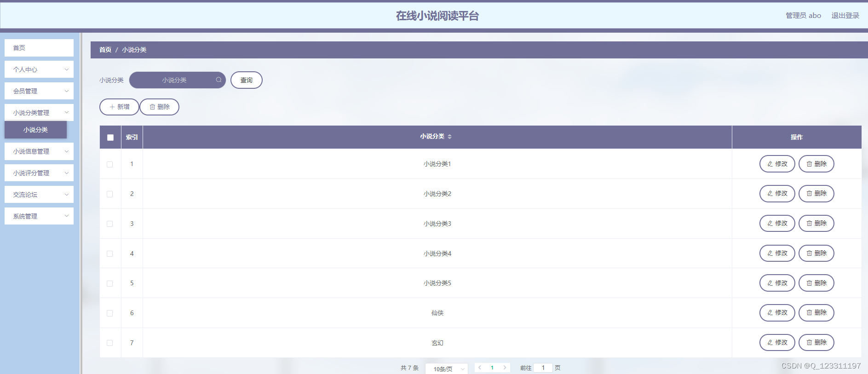Screen dimensions: 868x374
Task: Select the checkbox for row 2
Action: pyautogui.click(x=109, y=194)
